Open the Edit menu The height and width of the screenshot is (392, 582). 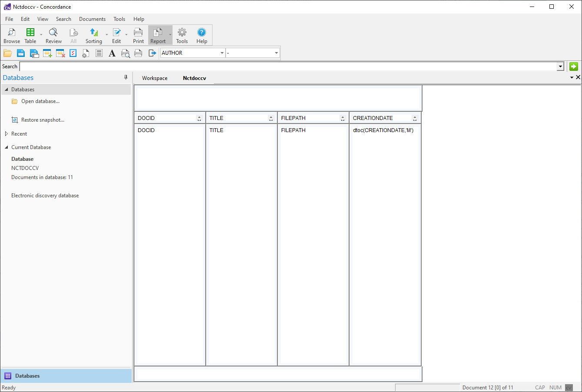point(25,19)
